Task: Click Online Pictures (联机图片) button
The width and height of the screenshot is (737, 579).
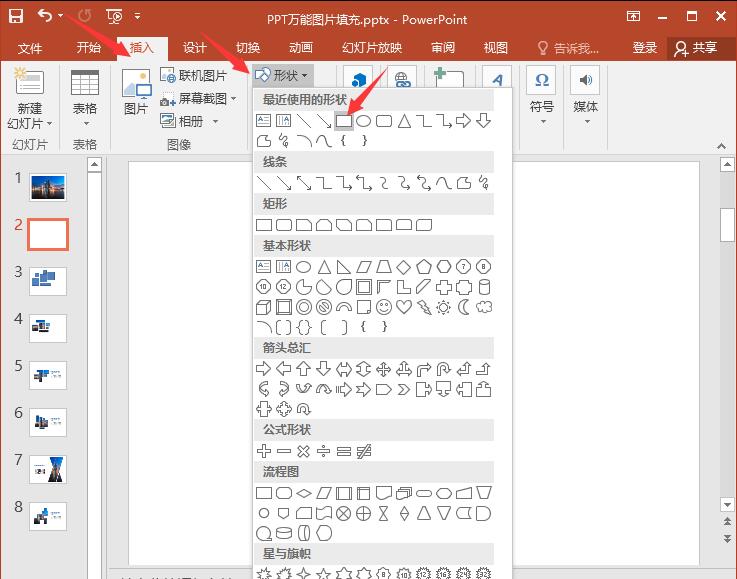Action: [x=193, y=75]
